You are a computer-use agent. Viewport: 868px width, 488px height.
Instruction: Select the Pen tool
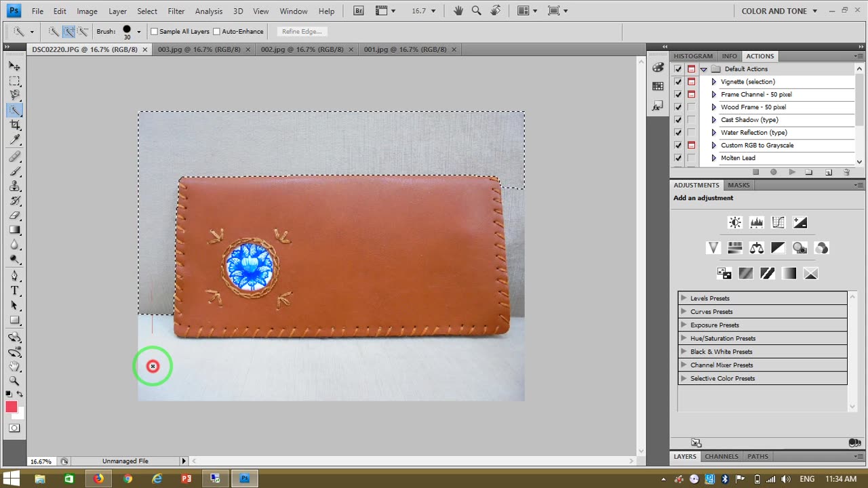(x=14, y=276)
